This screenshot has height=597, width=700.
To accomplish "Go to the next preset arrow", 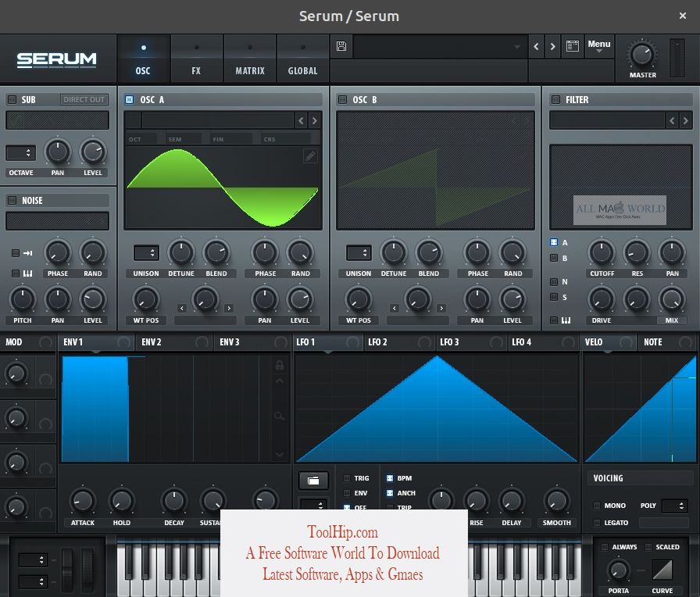I will (x=552, y=46).
